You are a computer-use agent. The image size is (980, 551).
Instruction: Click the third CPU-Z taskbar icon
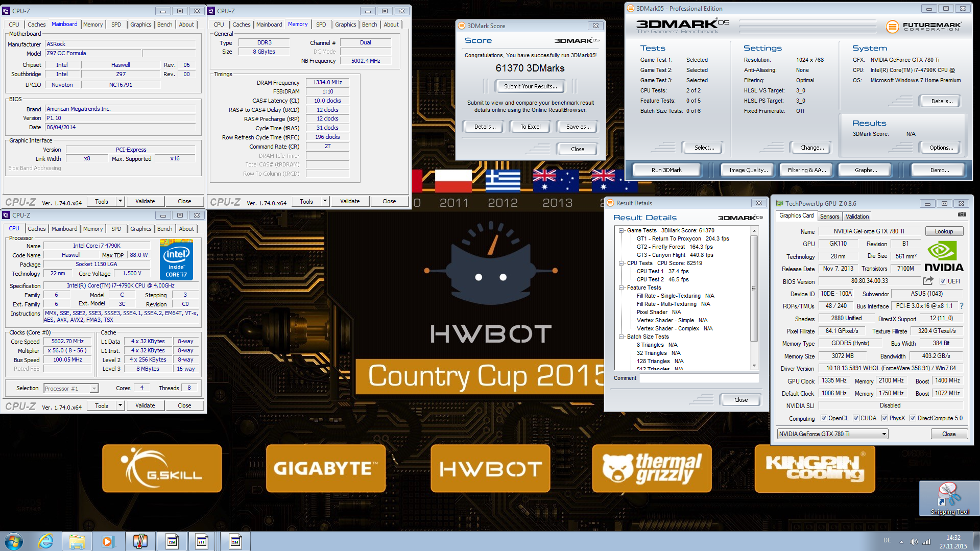235,541
